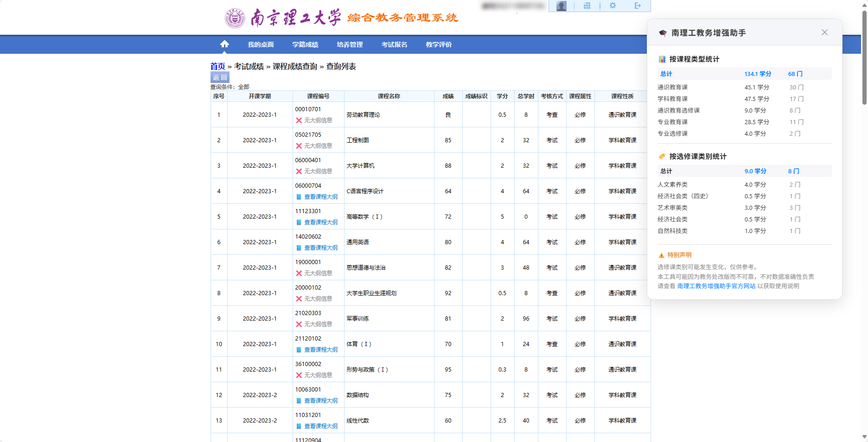Click the red X icon beside 劳动教育理论's 无大纲信息
868x442 pixels.
click(300, 120)
